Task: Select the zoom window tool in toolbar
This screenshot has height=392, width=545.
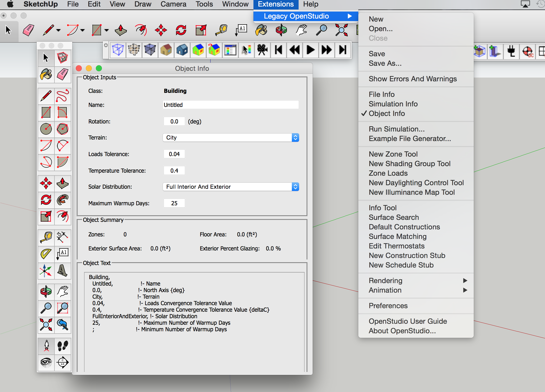Action: tap(63, 307)
